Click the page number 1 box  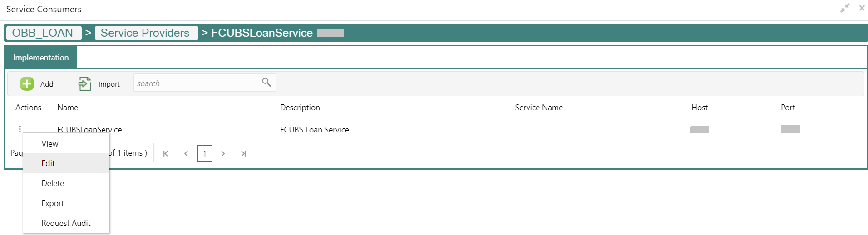205,153
